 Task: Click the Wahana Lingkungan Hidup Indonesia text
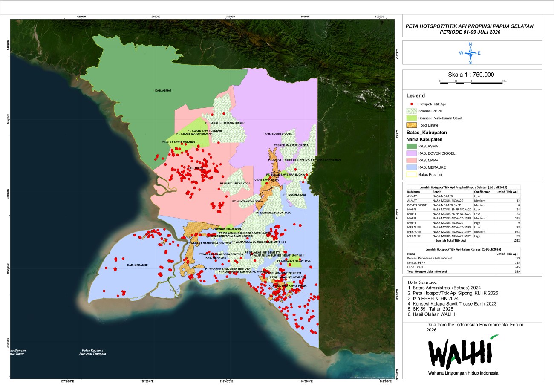tap(463, 373)
